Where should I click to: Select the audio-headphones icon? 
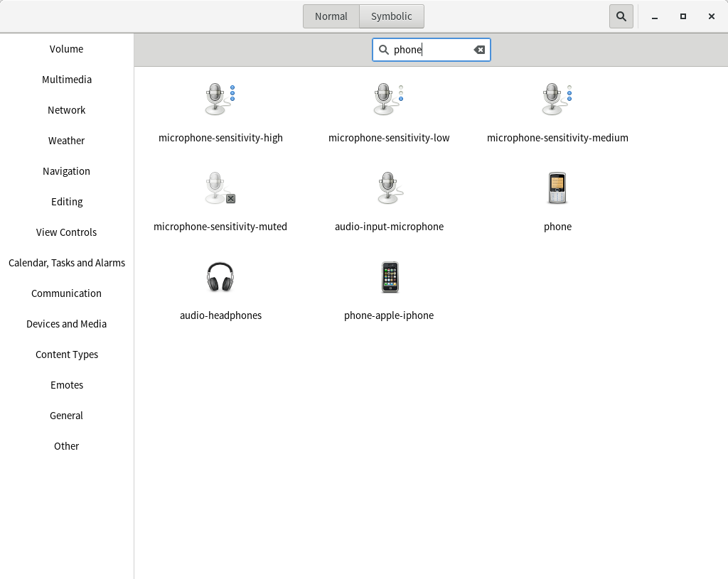click(x=220, y=277)
